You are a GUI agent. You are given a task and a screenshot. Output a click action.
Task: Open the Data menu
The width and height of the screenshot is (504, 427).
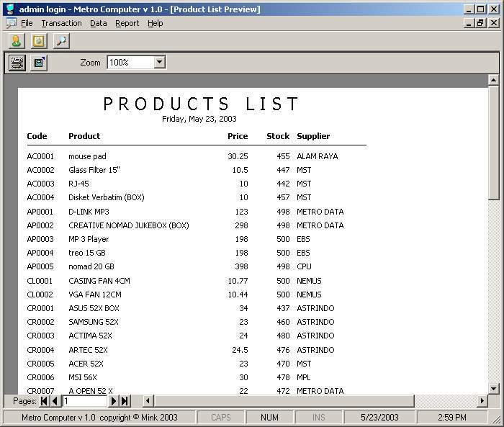tap(99, 23)
